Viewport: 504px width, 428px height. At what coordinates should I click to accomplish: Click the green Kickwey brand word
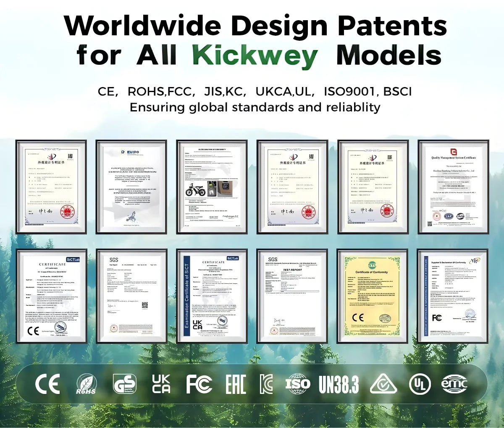point(255,55)
